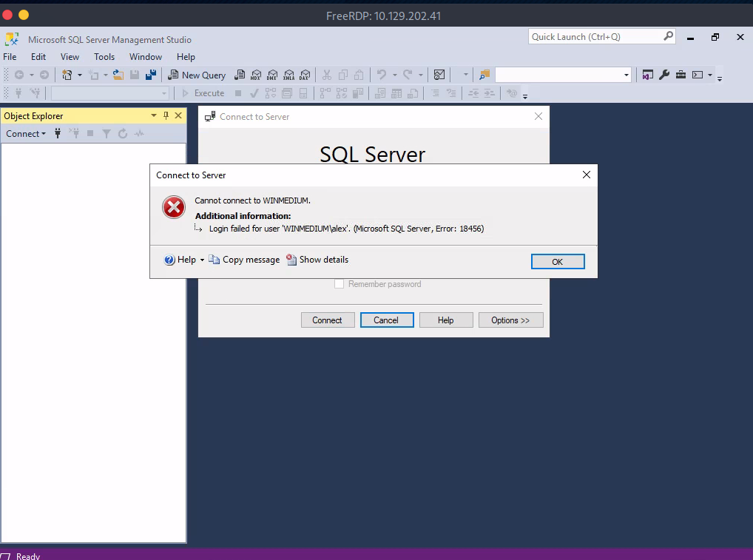
Task: Expand Options >> in Connect to Server dialog
Action: pos(510,320)
